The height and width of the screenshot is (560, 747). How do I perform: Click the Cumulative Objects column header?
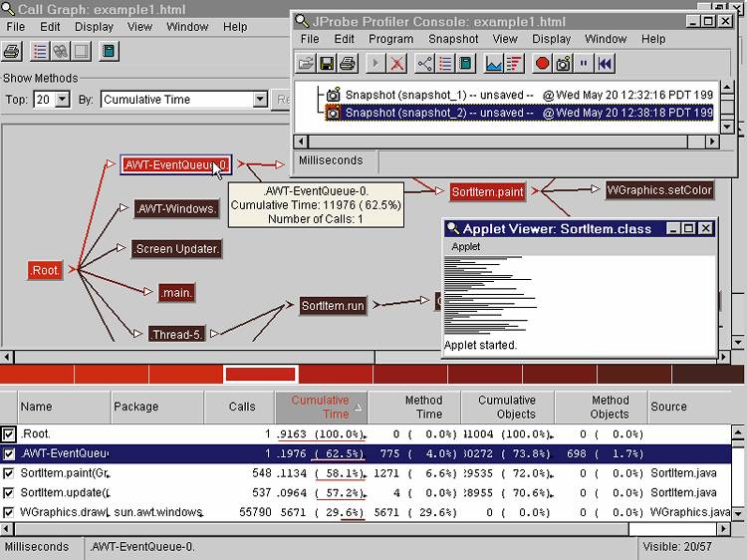[507, 407]
